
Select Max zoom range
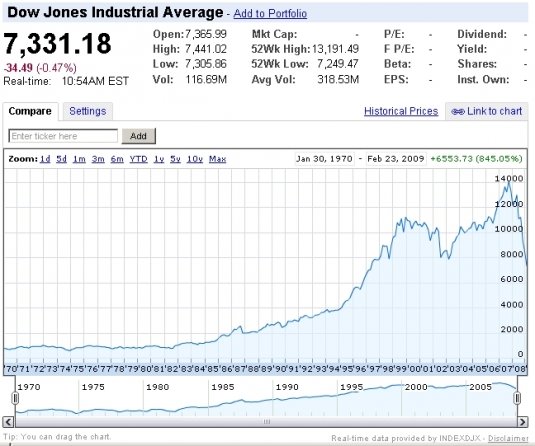pos(217,159)
